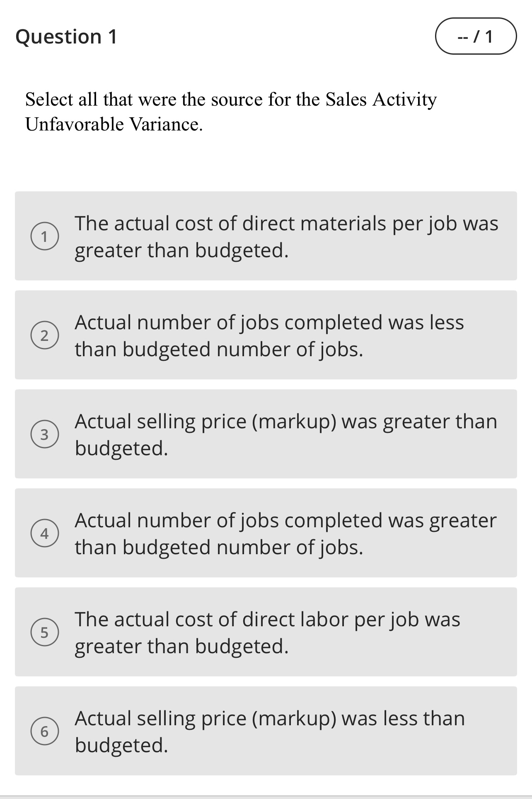Viewport: 532px width, 799px height.
Task: Check the option about direct labor cost greater than budgeted
Action: click(x=265, y=633)
